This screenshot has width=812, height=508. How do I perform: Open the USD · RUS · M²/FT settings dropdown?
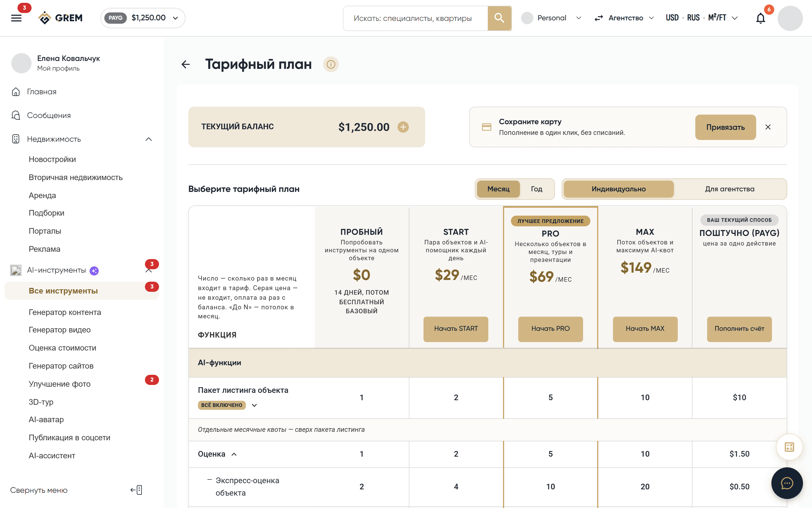click(701, 18)
